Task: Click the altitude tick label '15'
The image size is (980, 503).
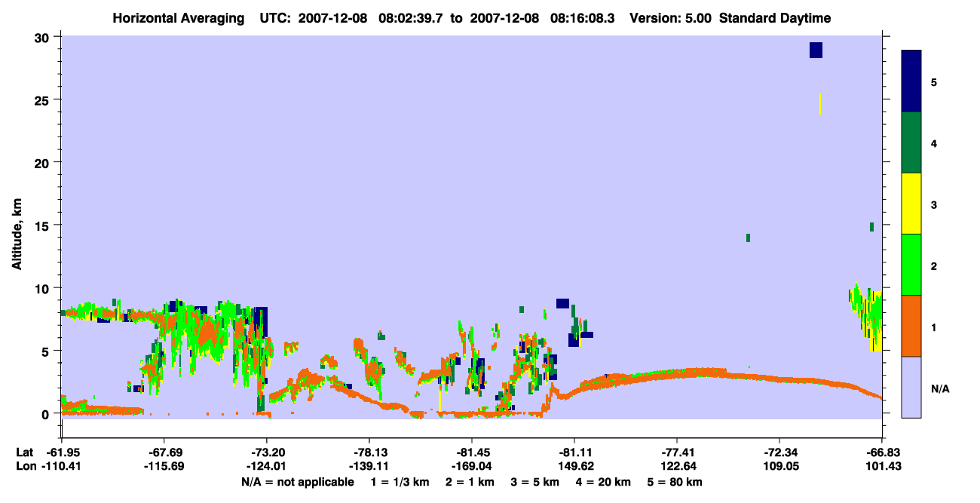Action: (x=44, y=225)
